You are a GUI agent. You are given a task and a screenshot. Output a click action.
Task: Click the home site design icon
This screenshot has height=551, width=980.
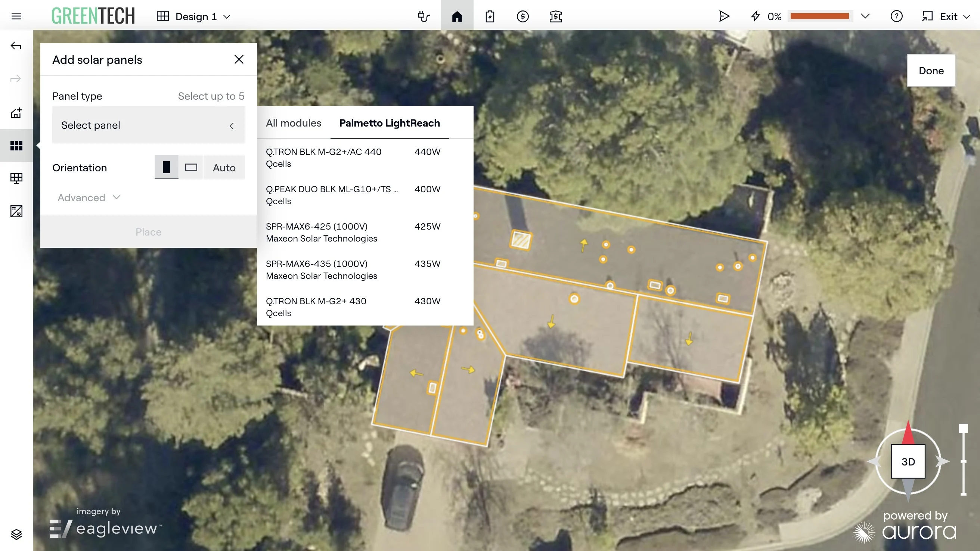(456, 16)
